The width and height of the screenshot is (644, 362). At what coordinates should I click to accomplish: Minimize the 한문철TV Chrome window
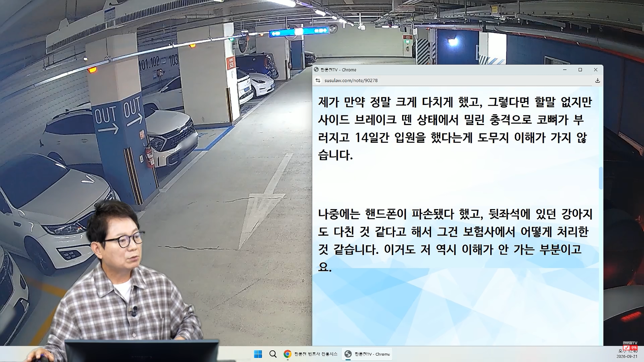click(x=565, y=70)
